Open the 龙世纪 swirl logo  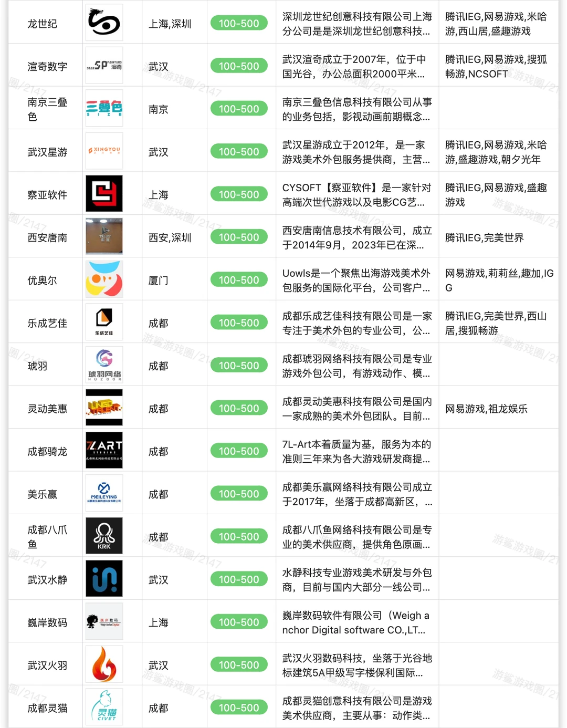[104, 23]
